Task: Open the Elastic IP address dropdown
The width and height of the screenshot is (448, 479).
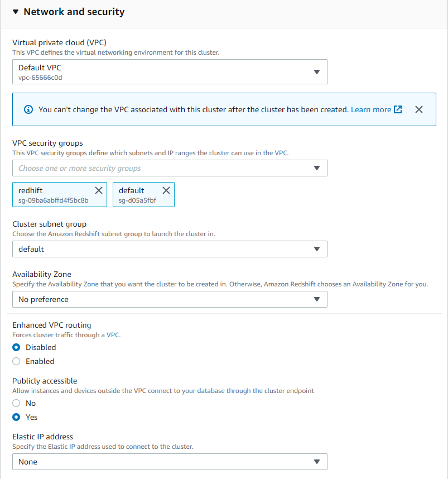Action: point(170,462)
